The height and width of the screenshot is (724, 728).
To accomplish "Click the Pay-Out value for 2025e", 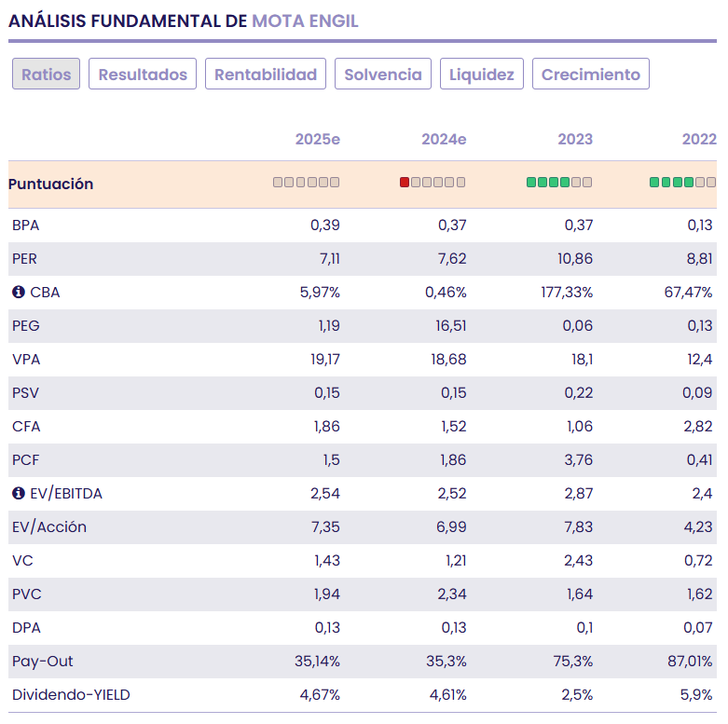I will pyautogui.click(x=317, y=662).
